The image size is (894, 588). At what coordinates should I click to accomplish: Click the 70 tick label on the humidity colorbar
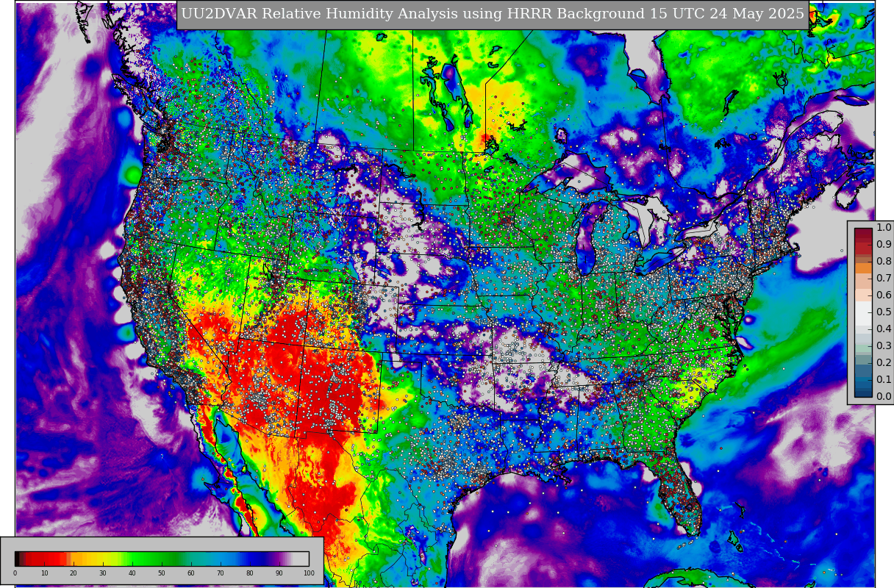click(x=221, y=573)
